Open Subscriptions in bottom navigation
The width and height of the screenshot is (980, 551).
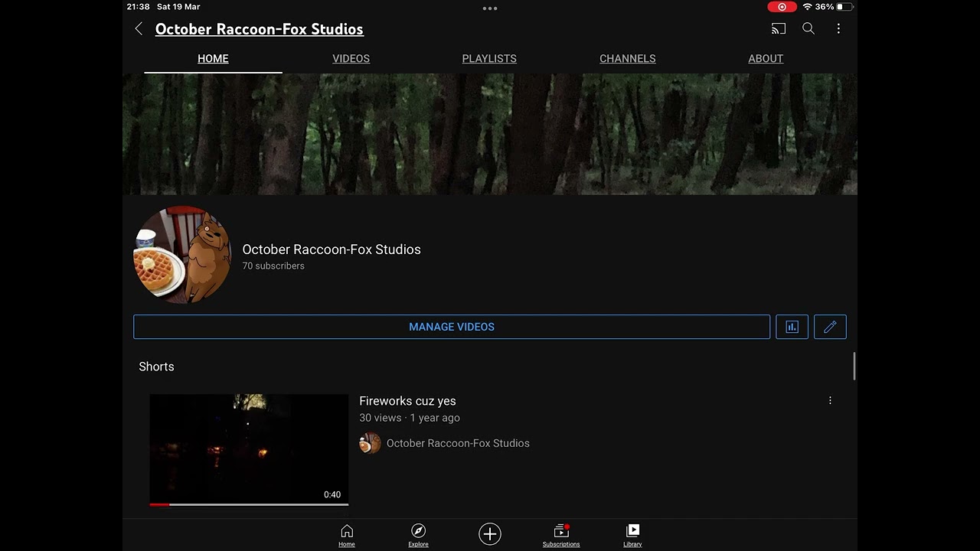(x=561, y=536)
